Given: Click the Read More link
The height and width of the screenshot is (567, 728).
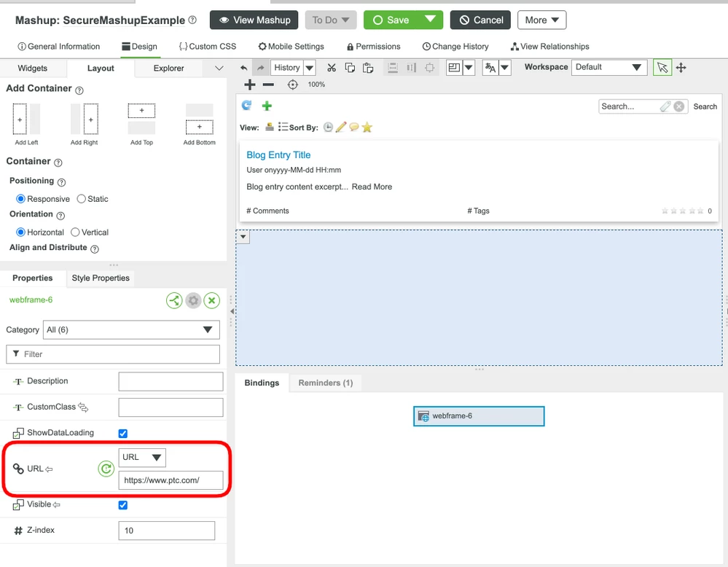Looking at the screenshot, I should click(372, 187).
